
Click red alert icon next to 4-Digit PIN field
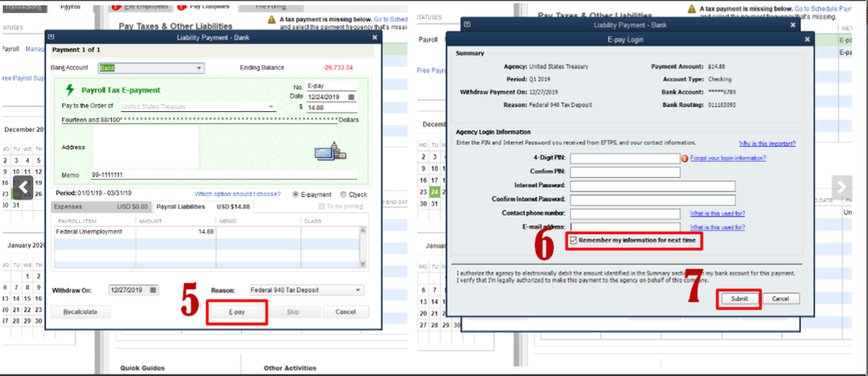[x=685, y=158]
